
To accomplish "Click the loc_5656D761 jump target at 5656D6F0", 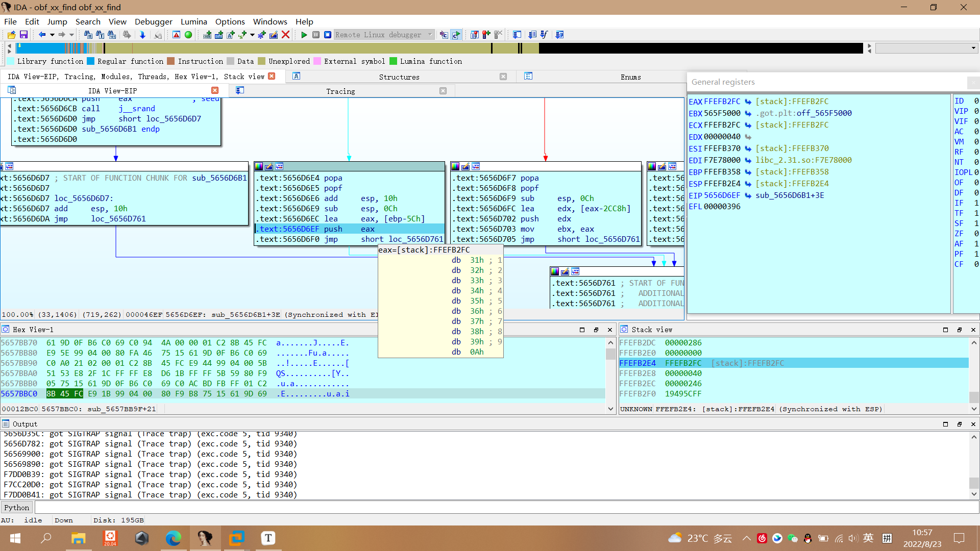I will pyautogui.click(x=416, y=239).
